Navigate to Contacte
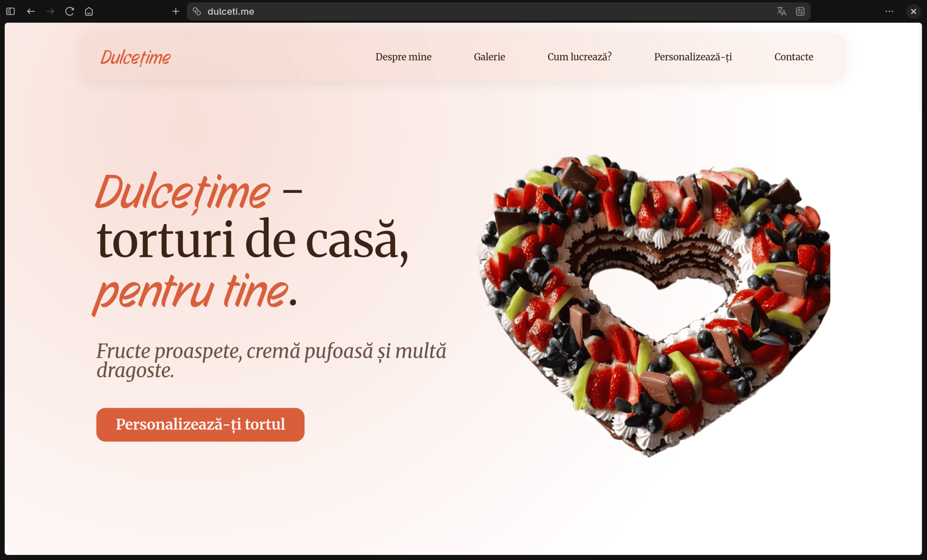 click(794, 57)
